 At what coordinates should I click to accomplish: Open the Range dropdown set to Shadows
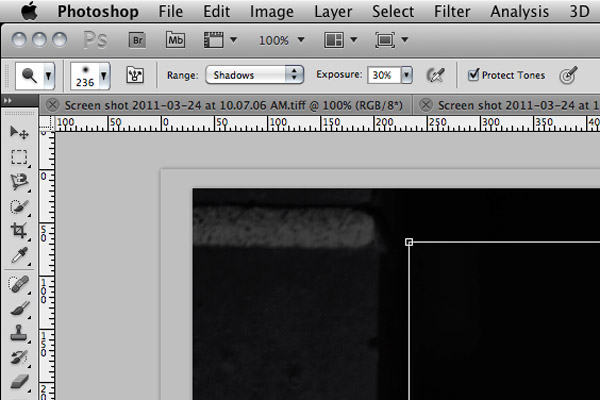[x=254, y=75]
